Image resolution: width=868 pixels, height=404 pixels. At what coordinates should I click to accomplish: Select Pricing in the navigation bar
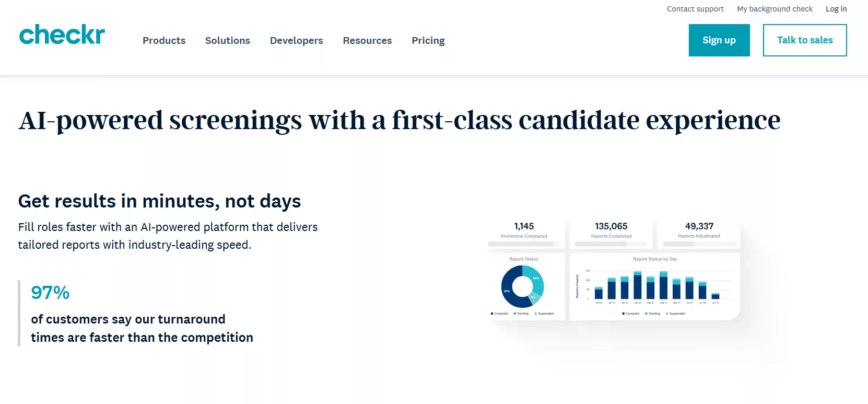point(428,40)
